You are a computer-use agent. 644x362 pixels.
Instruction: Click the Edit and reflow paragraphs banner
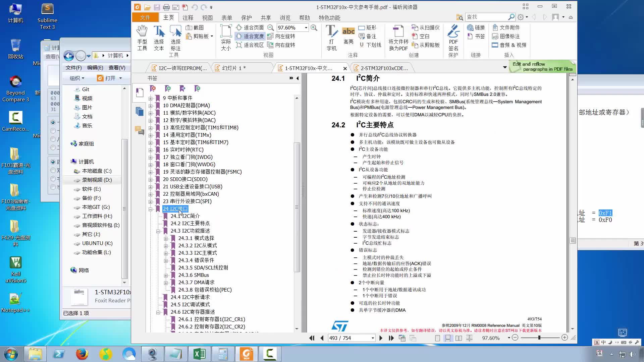542,66
